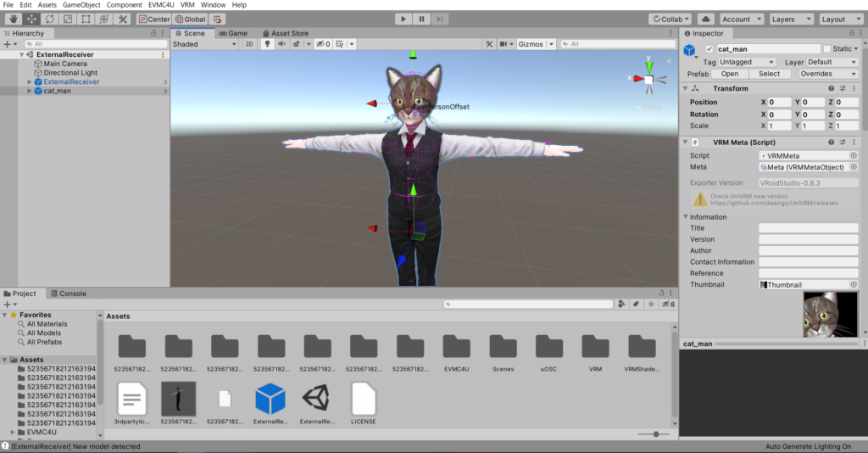Screen dimensions: 868x453
Task: Open the Layers dropdown in top bar
Action: [791, 19]
